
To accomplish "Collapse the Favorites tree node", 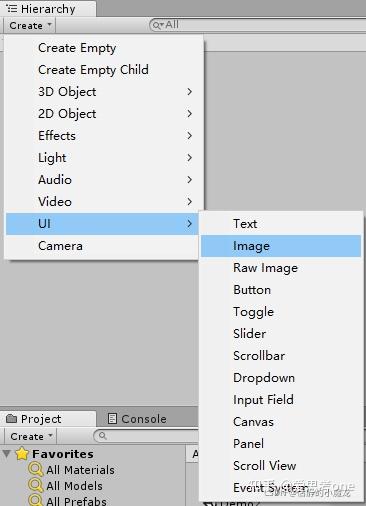I will tap(7, 454).
